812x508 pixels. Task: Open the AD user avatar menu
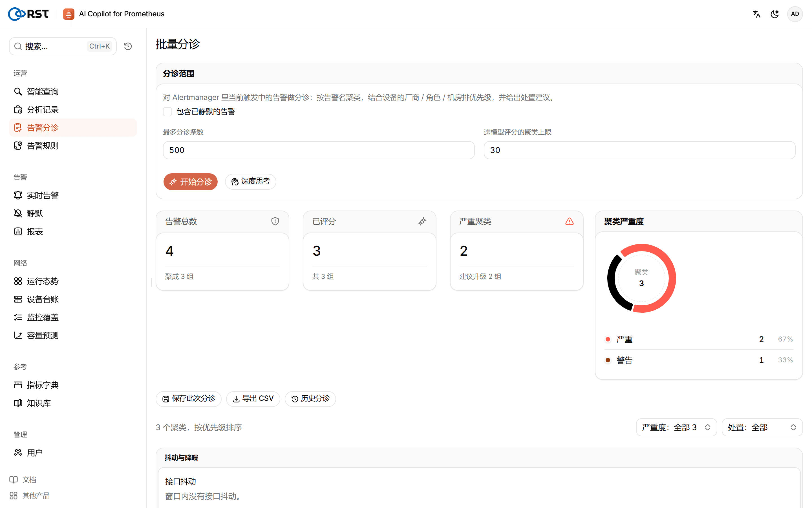[x=795, y=14]
